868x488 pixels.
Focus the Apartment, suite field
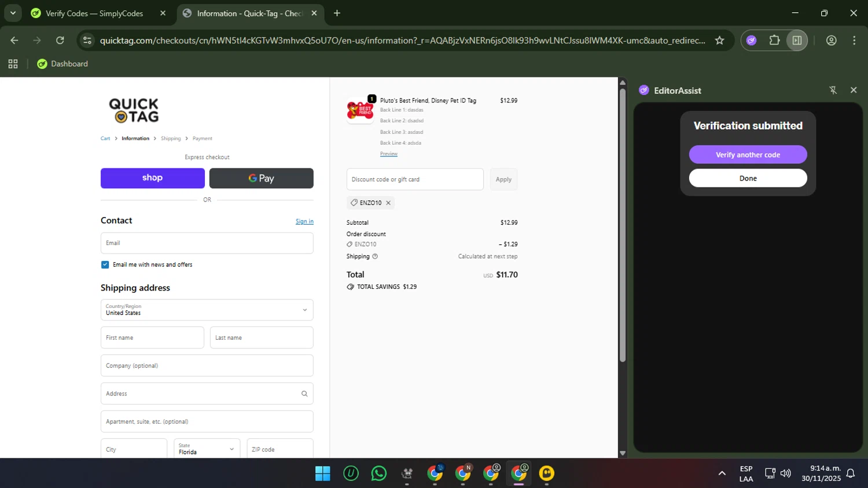point(207,421)
